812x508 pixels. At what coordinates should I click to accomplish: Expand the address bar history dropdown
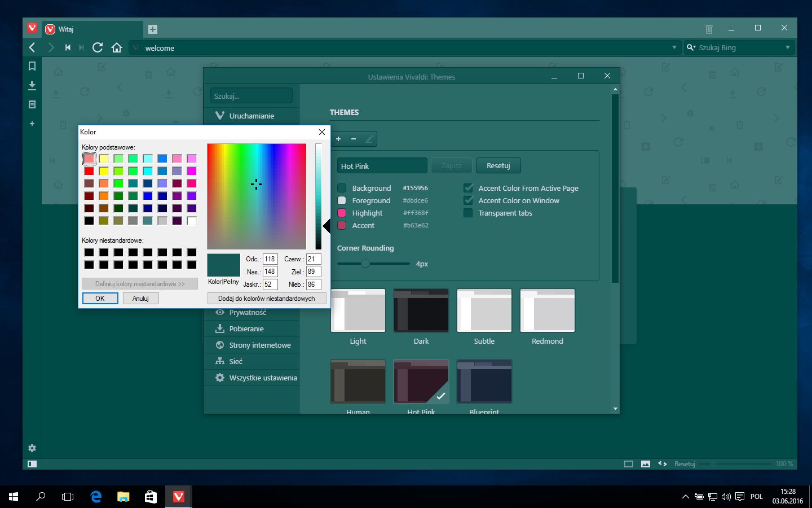[x=674, y=47]
